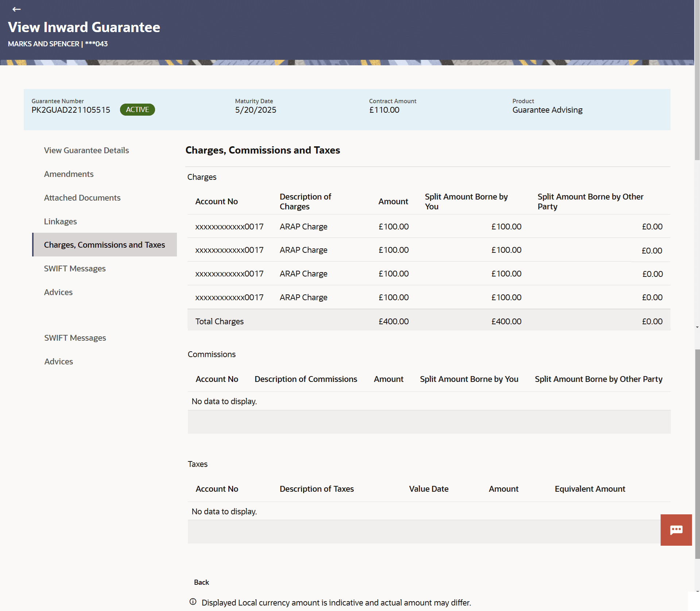
Task: Click the info icon beside currency disclaimer
Action: click(x=193, y=602)
